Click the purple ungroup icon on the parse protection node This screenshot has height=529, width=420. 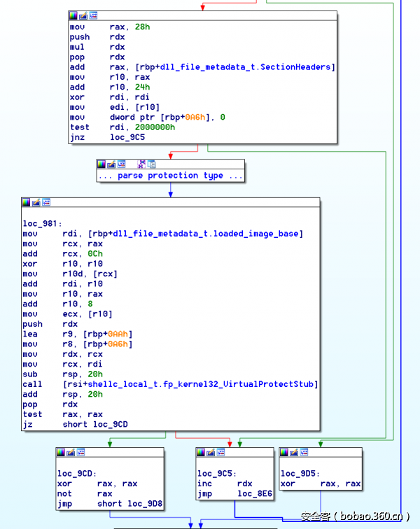pyautogui.click(x=142, y=164)
